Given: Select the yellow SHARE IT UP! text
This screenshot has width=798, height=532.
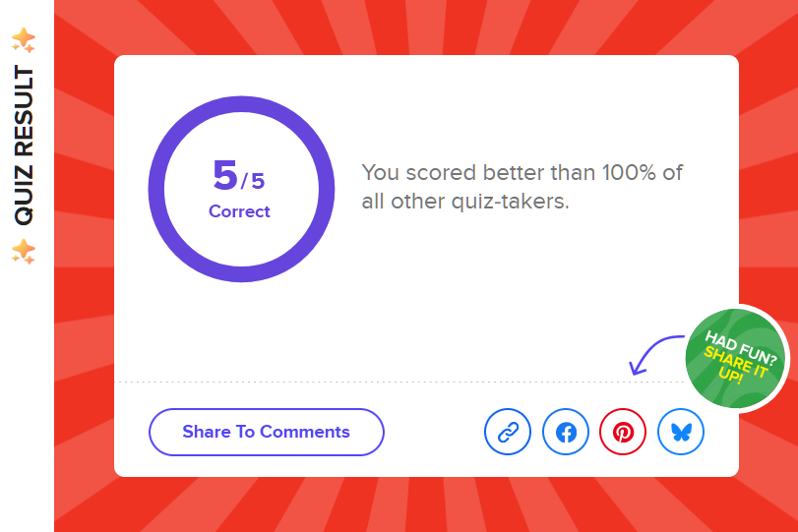Looking at the screenshot, I should [734, 365].
